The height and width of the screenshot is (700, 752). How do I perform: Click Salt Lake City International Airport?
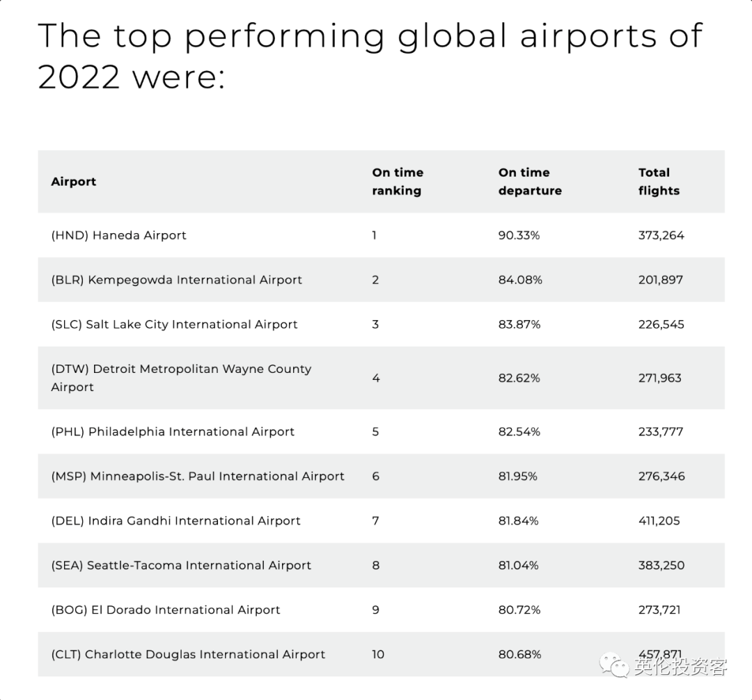tap(174, 324)
